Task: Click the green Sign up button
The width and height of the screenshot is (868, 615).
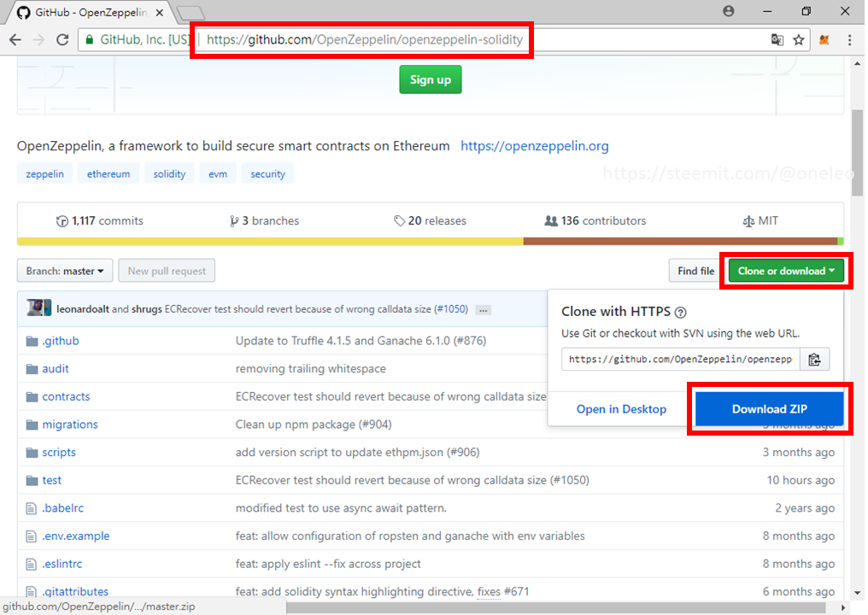Action: pos(430,79)
